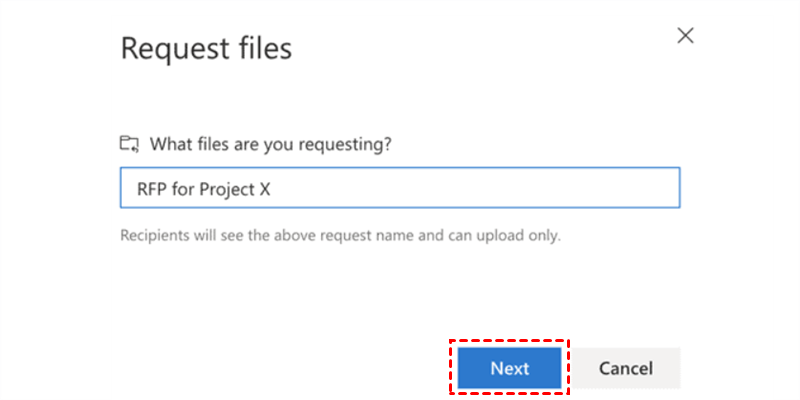The height and width of the screenshot is (400, 800).
Task: Place cursor on 'Project' in the text field
Action: pyautogui.click(x=225, y=188)
